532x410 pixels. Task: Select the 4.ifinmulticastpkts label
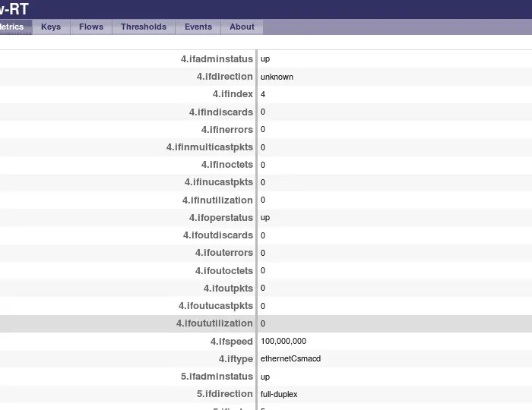(210, 147)
